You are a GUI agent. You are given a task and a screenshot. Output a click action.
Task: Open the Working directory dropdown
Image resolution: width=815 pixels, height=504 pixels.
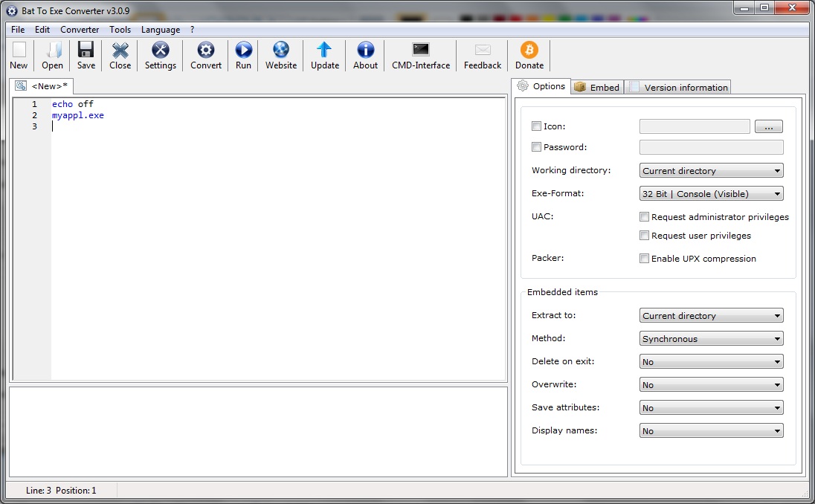(711, 171)
